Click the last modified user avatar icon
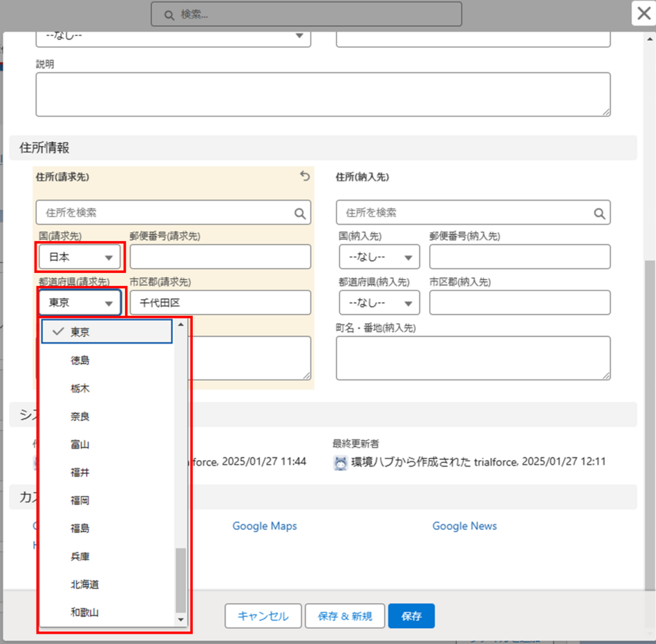Image resolution: width=656 pixels, height=644 pixels. pyautogui.click(x=340, y=463)
